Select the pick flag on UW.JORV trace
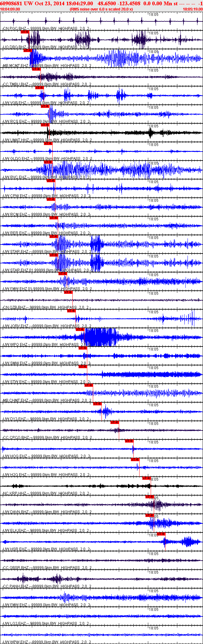Viewport: 203px width, 644px height. 71,311
